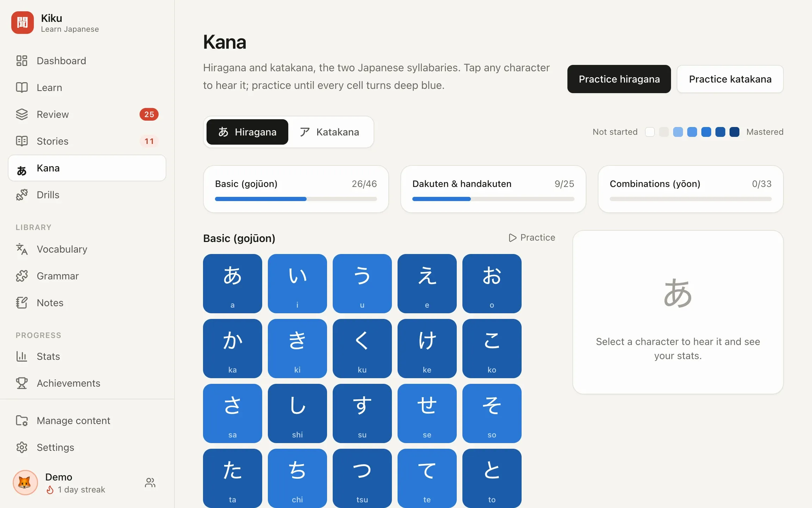Screen dimensions: 812x508
Task: Click the Stories count badge 11
Action: point(149,141)
